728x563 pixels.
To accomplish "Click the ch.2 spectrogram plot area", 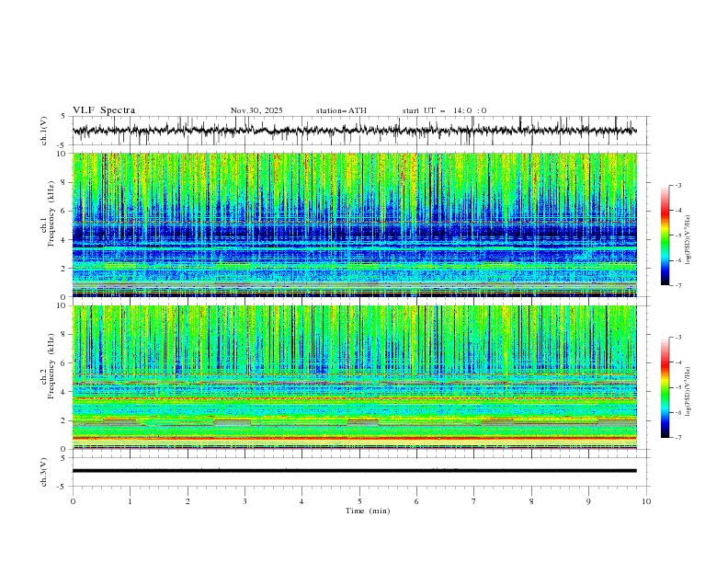I will coord(354,377).
